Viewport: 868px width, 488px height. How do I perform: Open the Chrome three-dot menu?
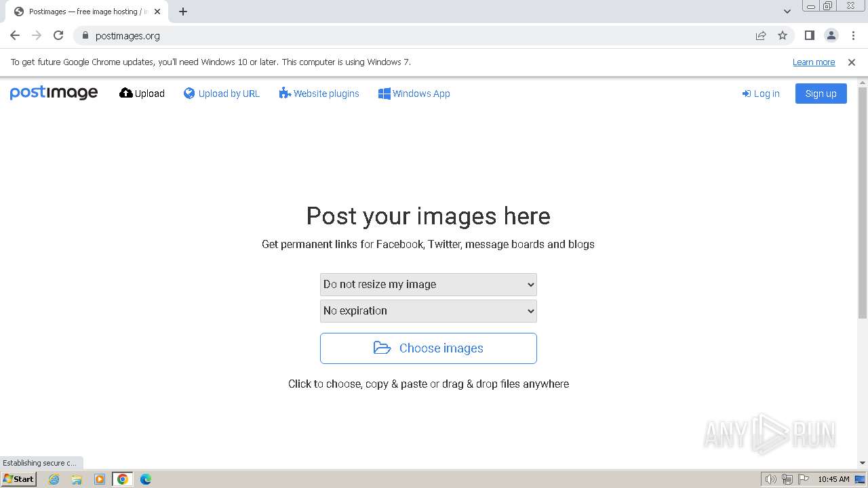tap(853, 35)
